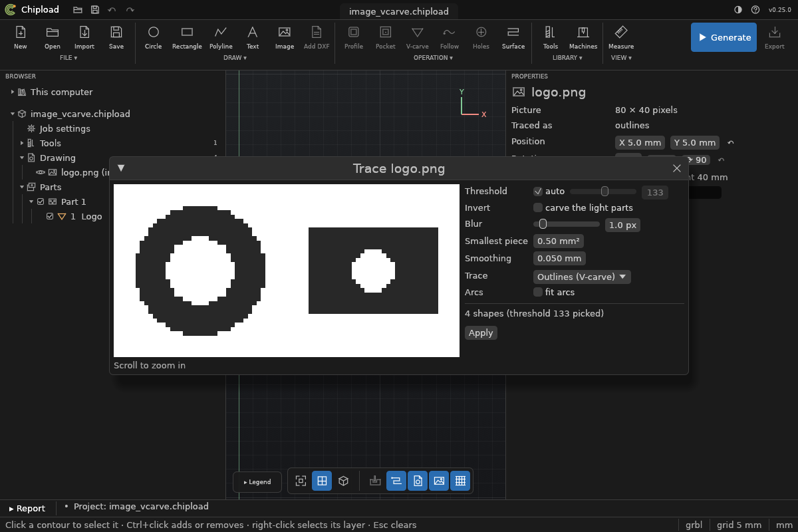The height and width of the screenshot is (532, 798).
Task: Select the Circle drawing tool
Action: [x=154, y=37]
